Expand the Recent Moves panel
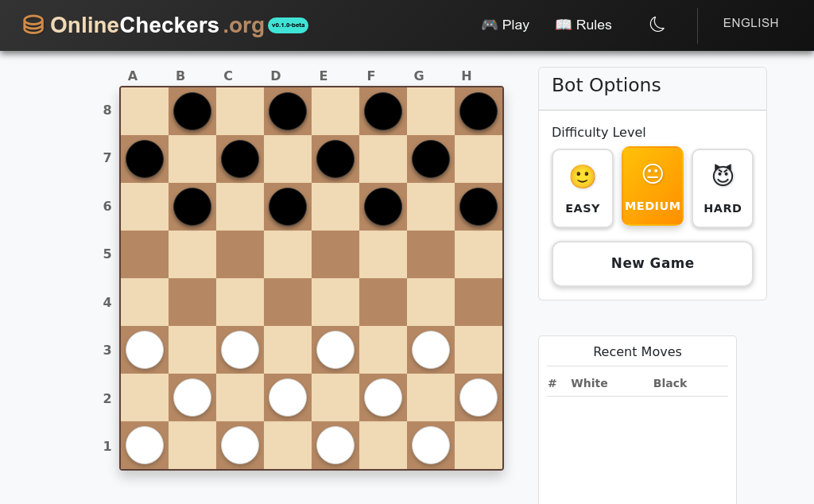The width and height of the screenshot is (814, 504). [x=638, y=351]
